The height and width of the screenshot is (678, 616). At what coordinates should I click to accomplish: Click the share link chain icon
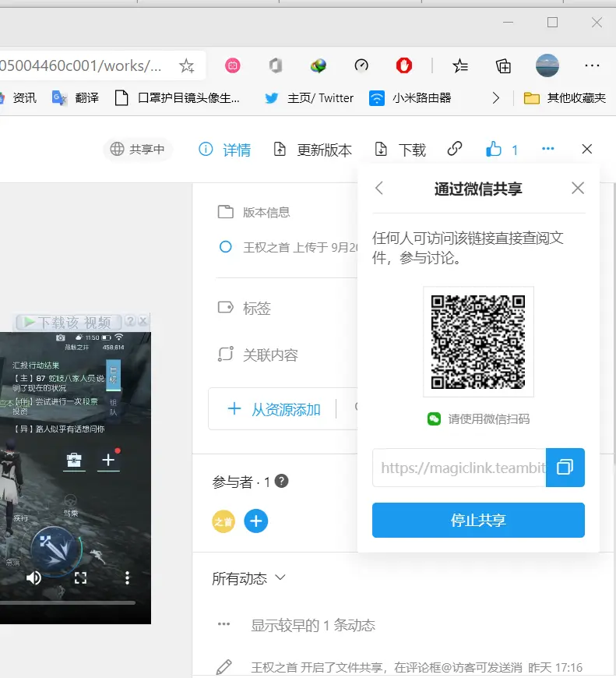pyautogui.click(x=455, y=149)
